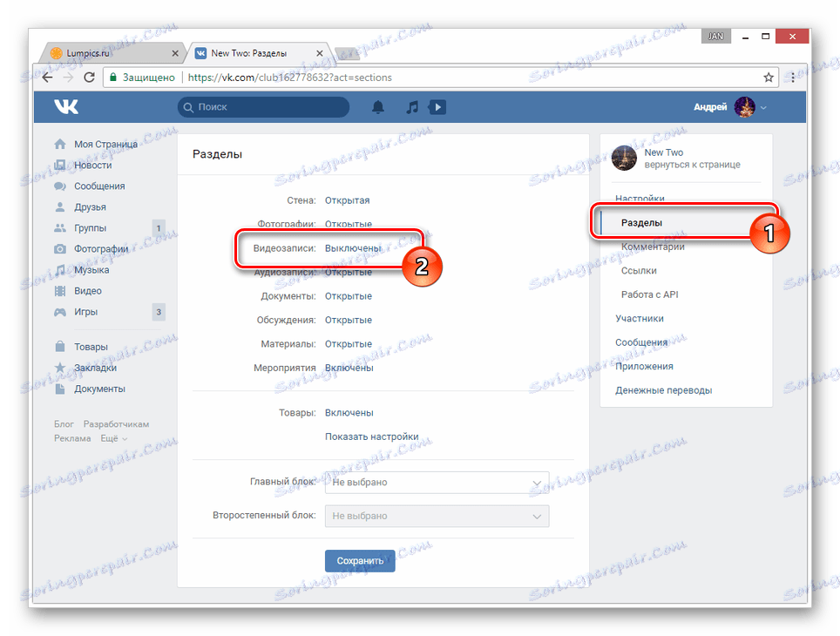
Task: Expand the Ещё footer menu
Action: (x=113, y=438)
